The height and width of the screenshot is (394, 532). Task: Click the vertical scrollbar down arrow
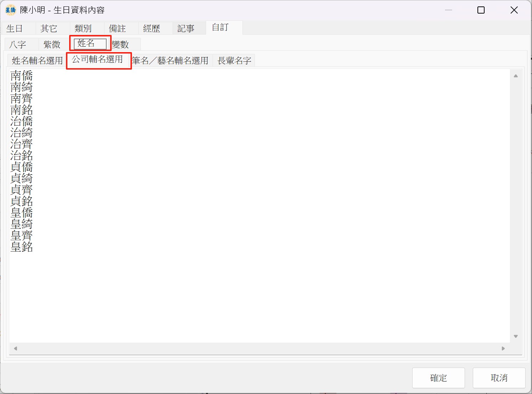pyautogui.click(x=516, y=336)
